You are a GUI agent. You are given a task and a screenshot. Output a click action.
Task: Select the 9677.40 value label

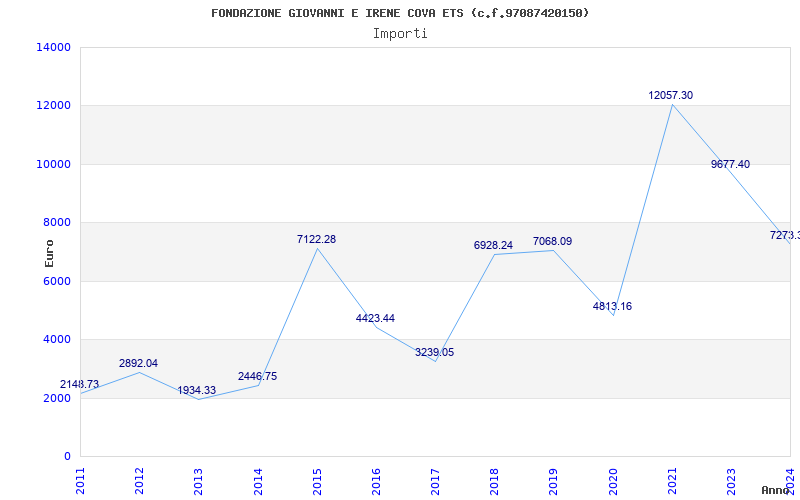(730, 165)
